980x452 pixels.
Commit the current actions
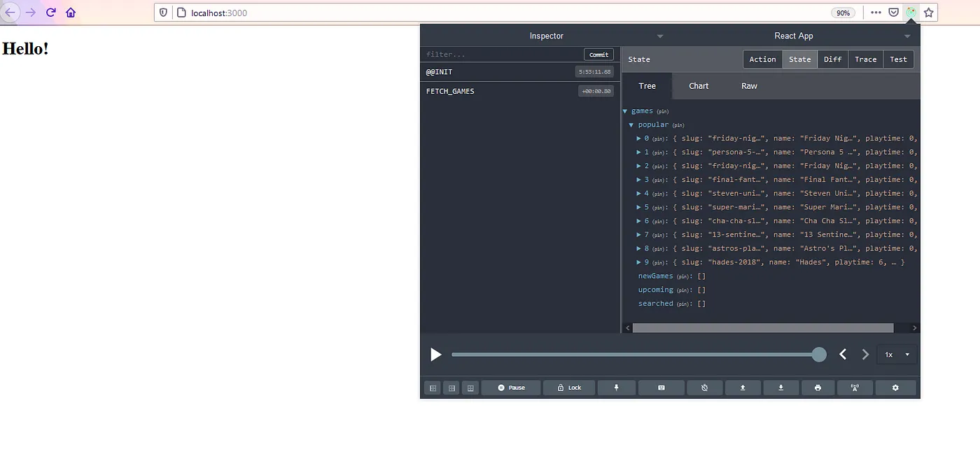pos(598,55)
